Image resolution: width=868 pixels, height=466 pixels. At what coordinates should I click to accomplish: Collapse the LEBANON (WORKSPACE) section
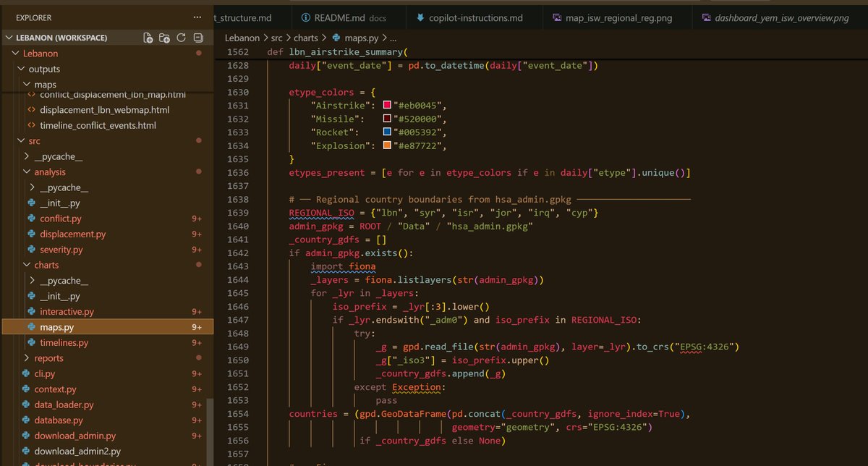click(9, 38)
